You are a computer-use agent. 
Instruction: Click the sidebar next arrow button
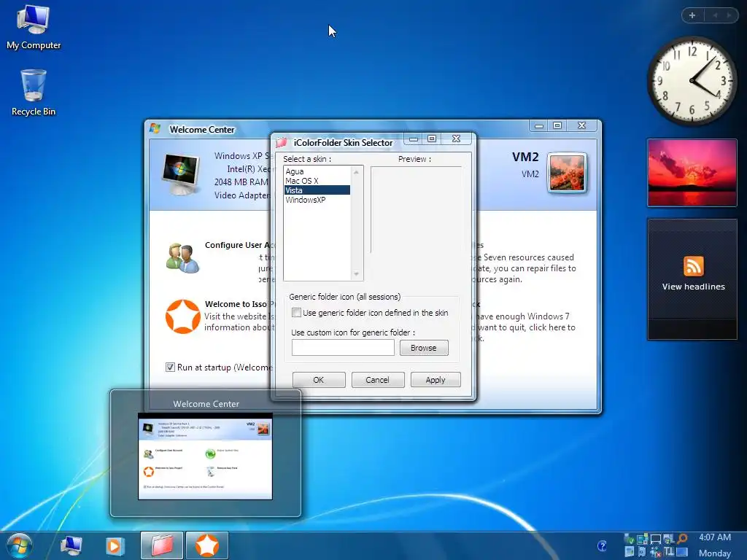tap(729, 15)
